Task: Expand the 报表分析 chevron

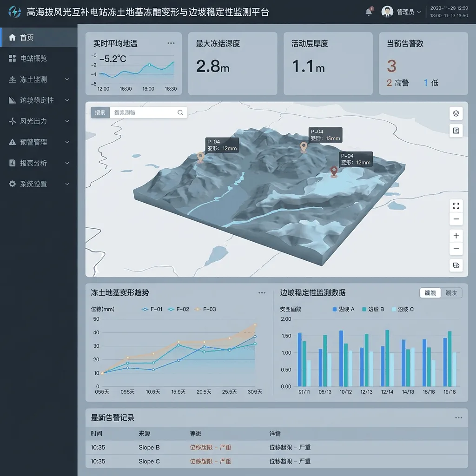Action: [x=67, y=163]
